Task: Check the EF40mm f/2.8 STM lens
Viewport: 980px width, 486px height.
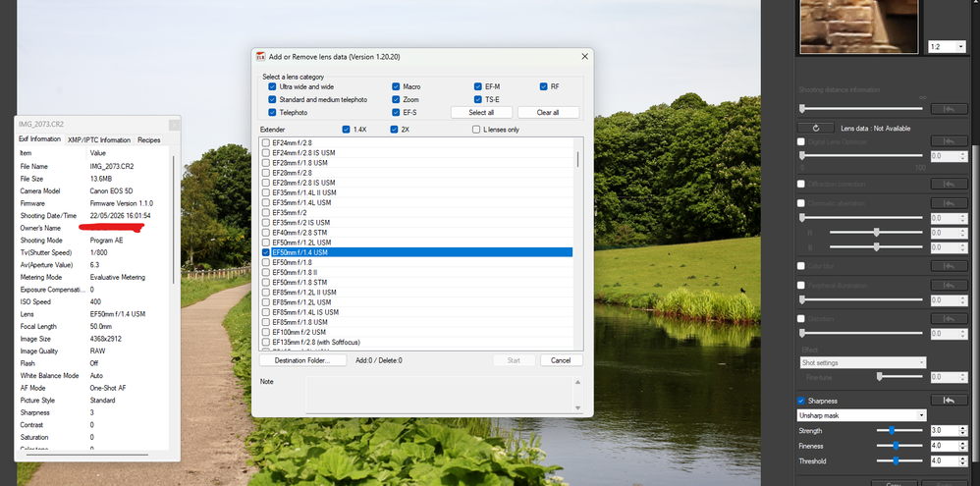Action: 266,233
